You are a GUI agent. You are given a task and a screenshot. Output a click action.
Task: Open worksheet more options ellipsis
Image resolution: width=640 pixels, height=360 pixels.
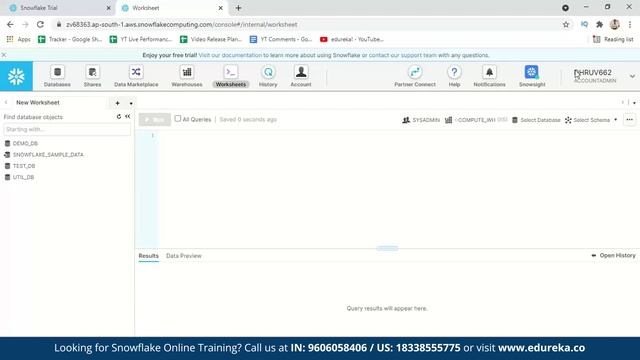tap(629, 120)
